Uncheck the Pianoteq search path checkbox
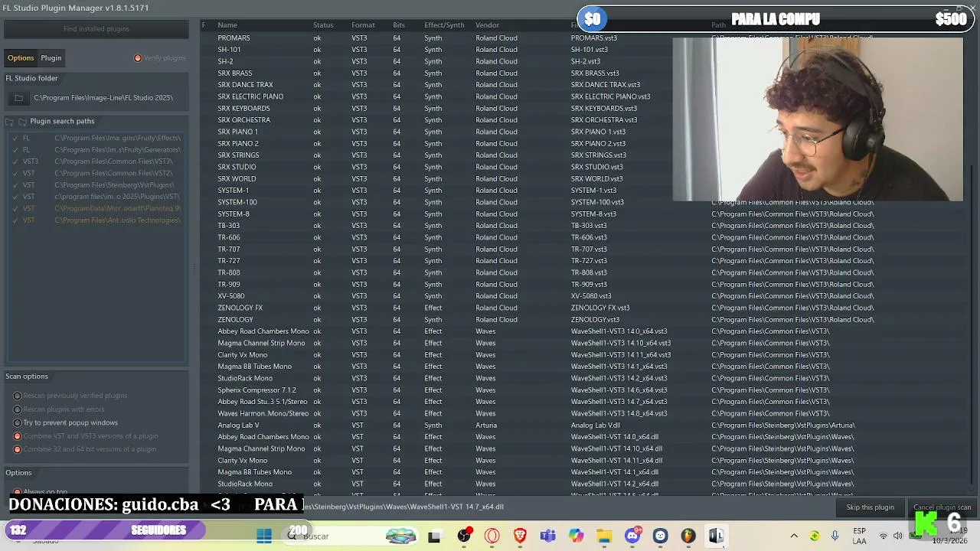 pyautogui.click(x=15, y=208)
